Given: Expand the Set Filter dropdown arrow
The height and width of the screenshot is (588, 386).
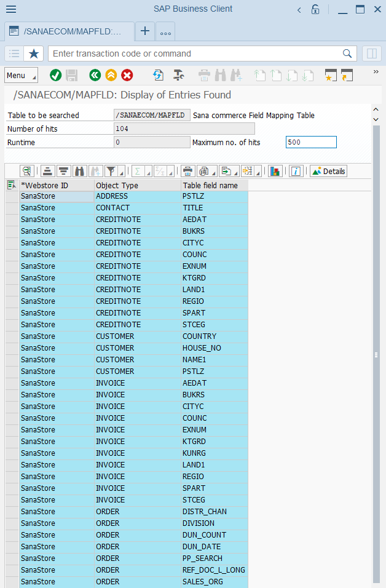Looking at the screenshot, I should pos(120,172).
